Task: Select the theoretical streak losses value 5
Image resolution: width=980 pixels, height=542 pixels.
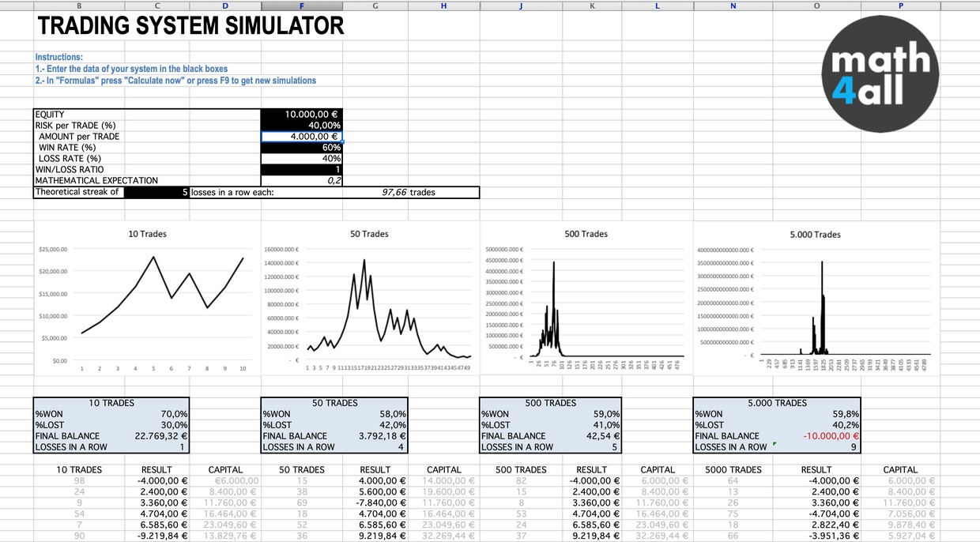Action: tap(157, 192)
